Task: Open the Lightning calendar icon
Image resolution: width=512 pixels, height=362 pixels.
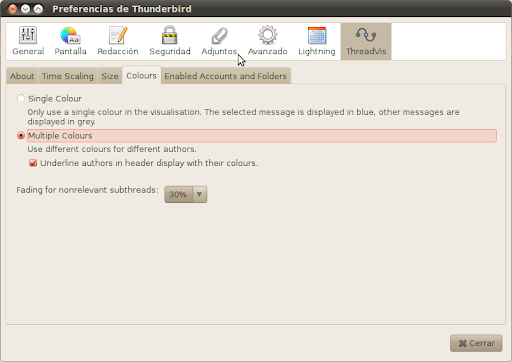Action: coord(317,41)
